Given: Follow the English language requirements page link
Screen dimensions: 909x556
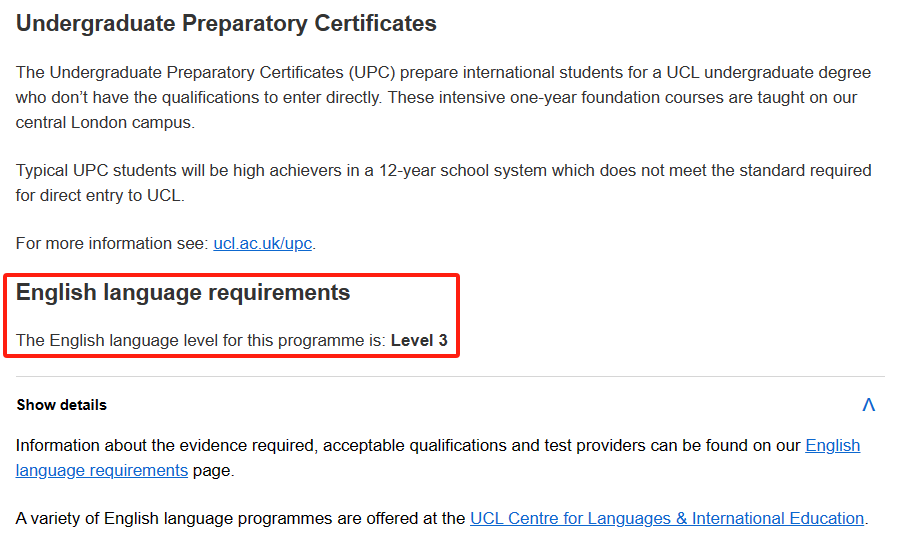Looking at the screenshot, I should pos(438,458).
